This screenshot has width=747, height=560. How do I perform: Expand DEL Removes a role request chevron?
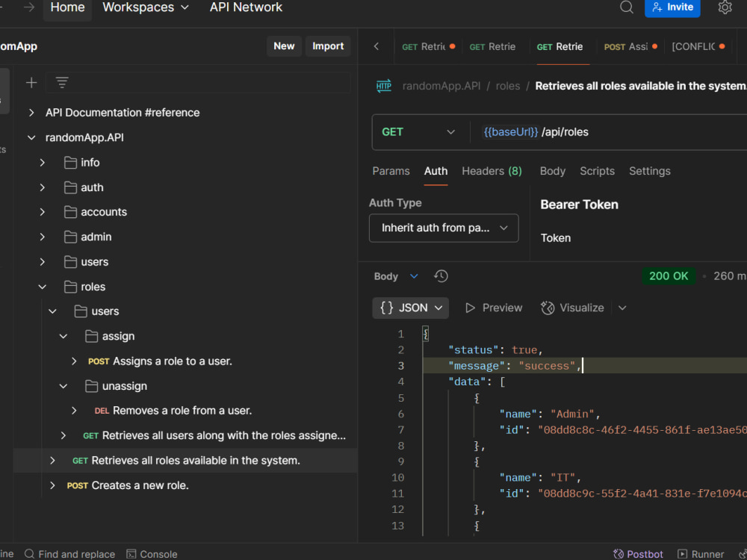[74, 411]
